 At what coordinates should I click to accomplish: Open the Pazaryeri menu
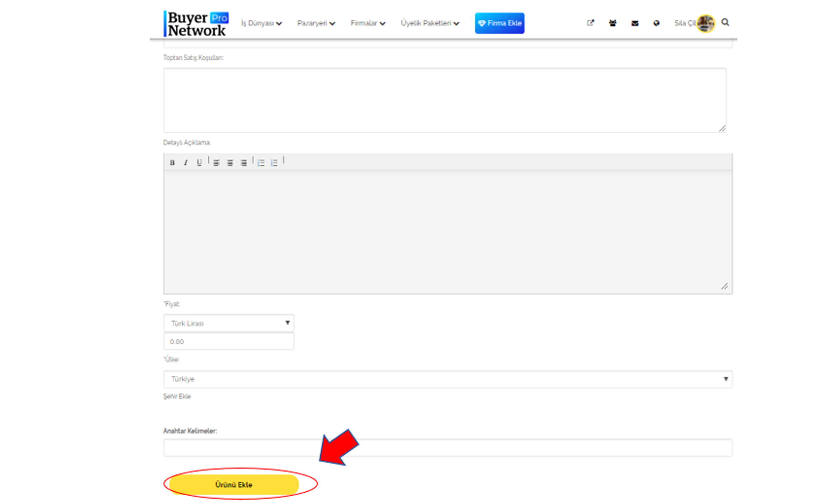coord(316,23)
